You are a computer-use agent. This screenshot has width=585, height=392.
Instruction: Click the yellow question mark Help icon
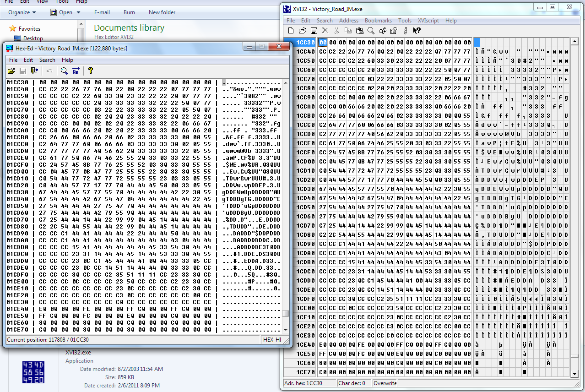(x=91, y=71)
